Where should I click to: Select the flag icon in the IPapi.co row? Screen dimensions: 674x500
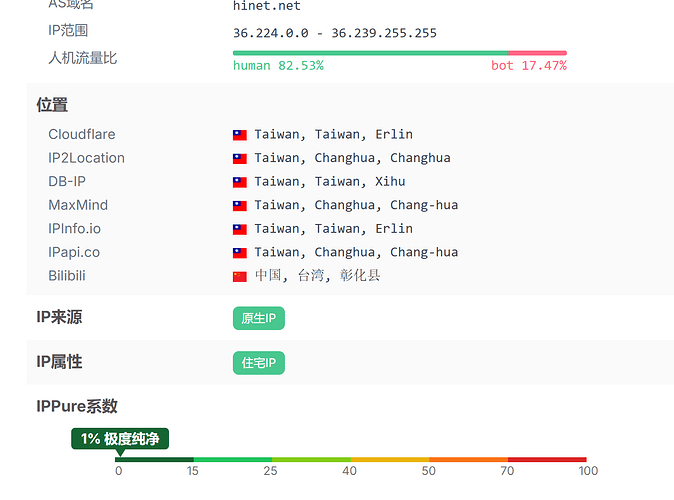(240, 253)
